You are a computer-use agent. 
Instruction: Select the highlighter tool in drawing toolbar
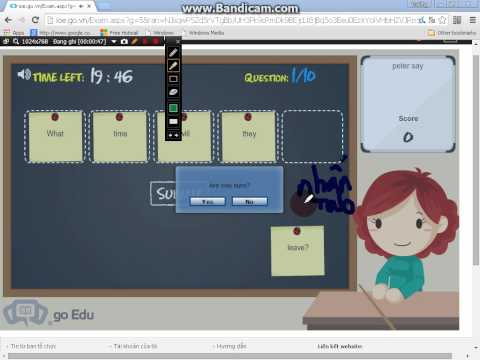point(173,66)
